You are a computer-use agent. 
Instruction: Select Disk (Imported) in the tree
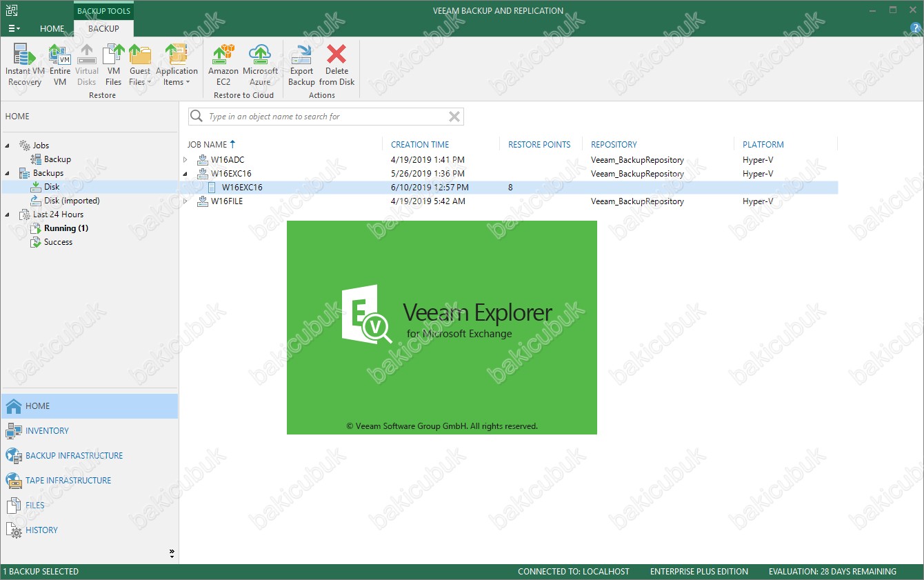(x=72, y=201)
